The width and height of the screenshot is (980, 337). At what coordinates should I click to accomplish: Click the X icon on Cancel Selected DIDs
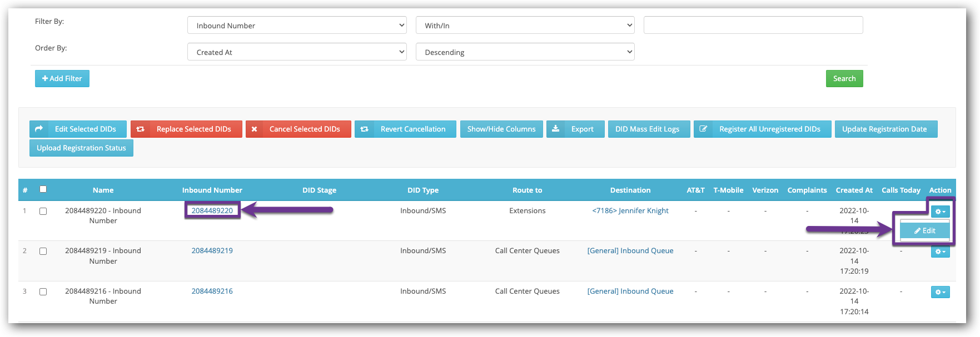pos(254,129)
